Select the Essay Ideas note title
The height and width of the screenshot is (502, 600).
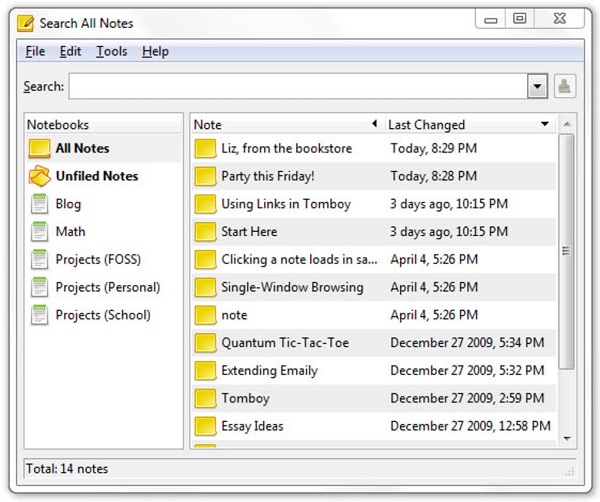click(x=253, y=426)
